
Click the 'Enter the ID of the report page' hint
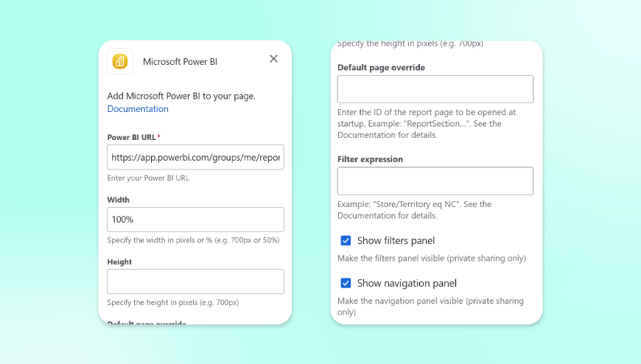(x=427, y=124)
